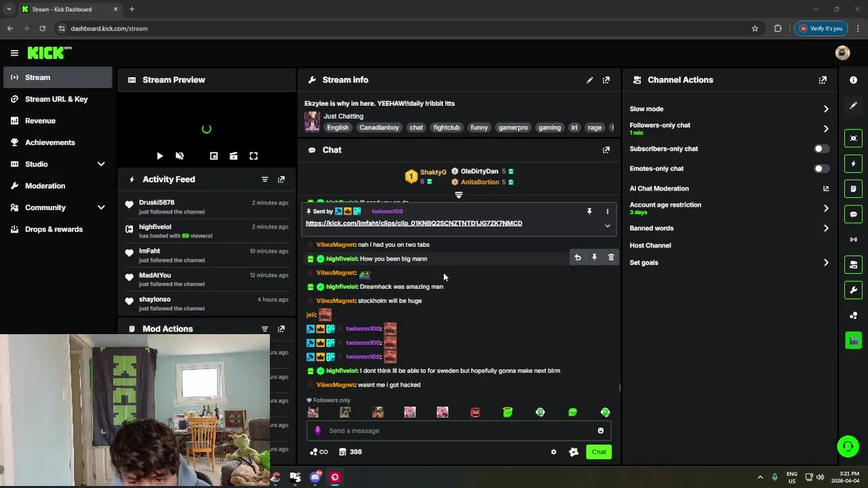The image size is (868, 488).
Task: Open Followers-only chat settings
Action: pos(730,128)
